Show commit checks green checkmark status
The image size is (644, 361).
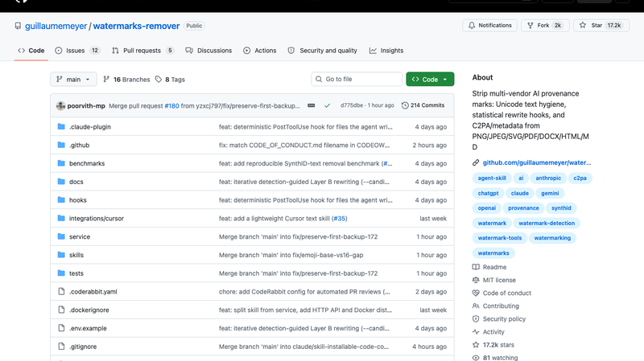point(328,105)
